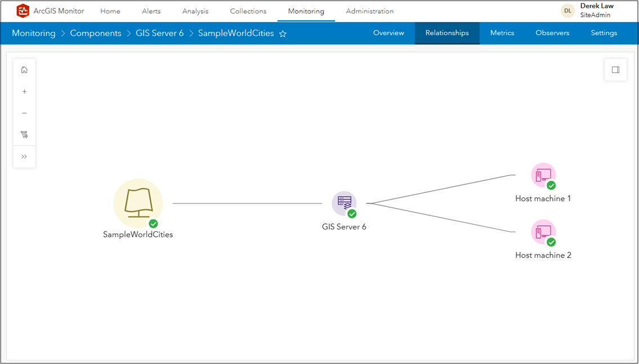Click SampleWorldCities breadcrumb title
The image size is (639, 364).
[236, 33]
